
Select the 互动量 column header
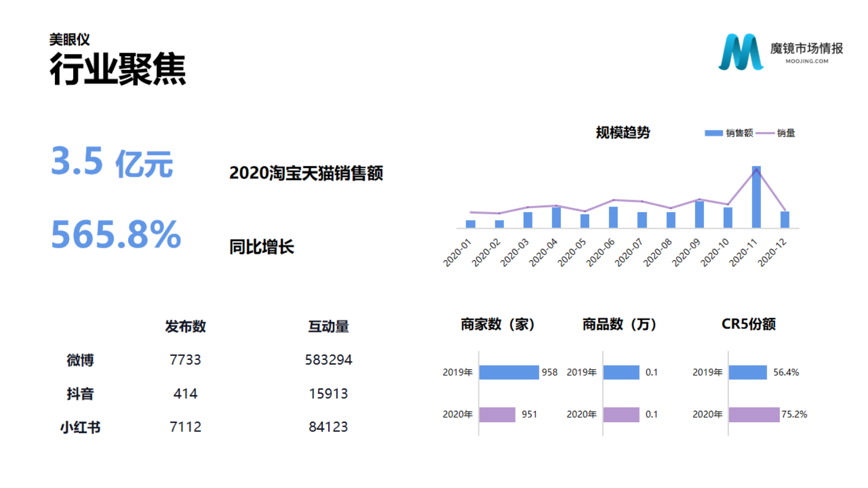point(328,326)
